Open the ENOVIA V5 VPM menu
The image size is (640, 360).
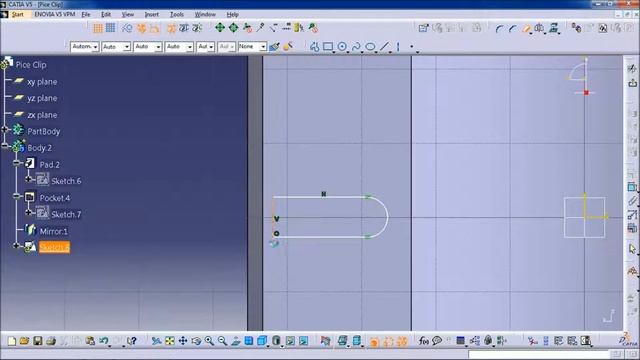54,14
